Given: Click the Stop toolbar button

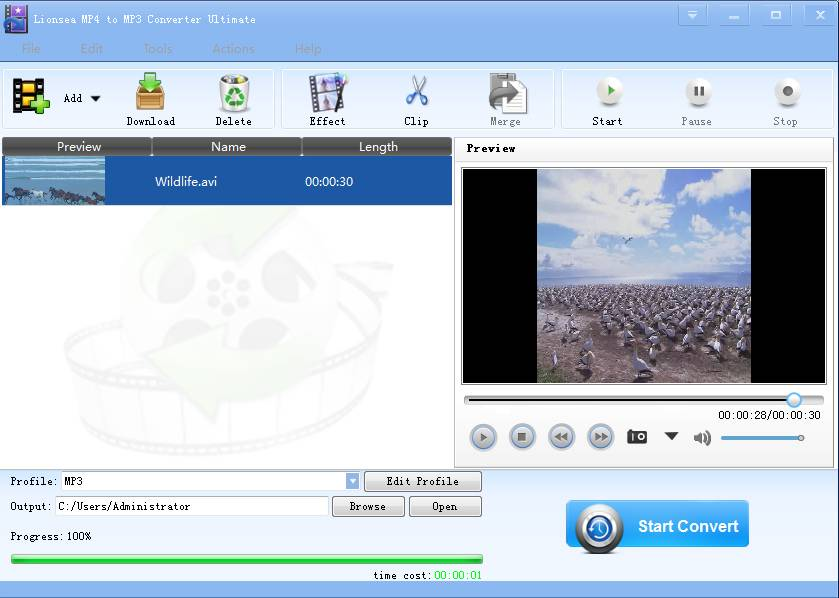Looking at the screenshot, I should pyautogui.click(x=785, y=102).
